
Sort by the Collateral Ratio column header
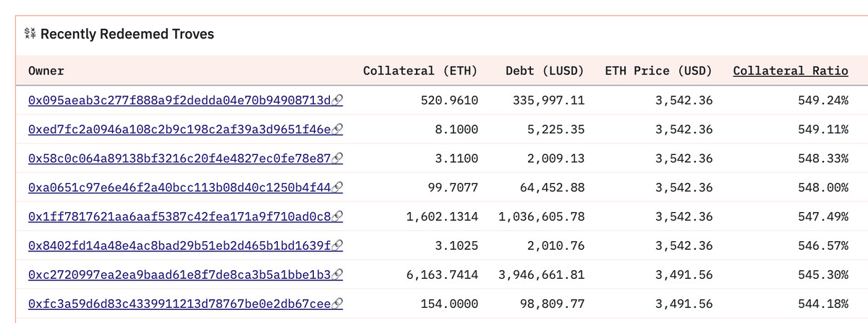(791, 70)
